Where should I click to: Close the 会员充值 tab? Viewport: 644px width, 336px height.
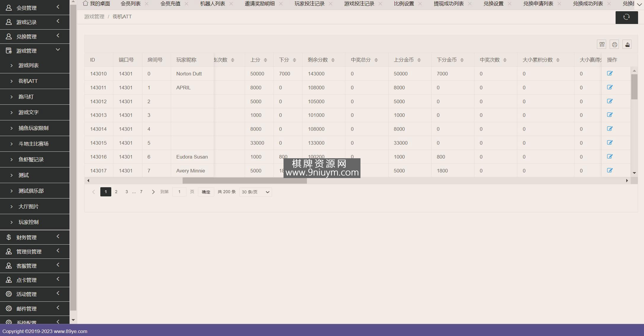click(x=186, y=4)
